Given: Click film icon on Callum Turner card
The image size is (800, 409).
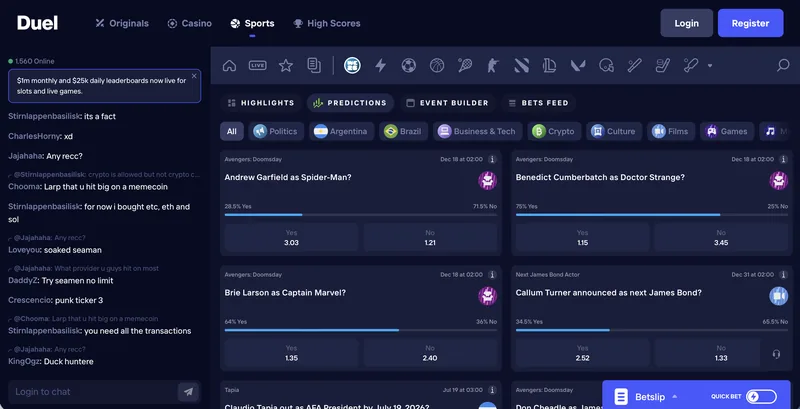Looking at the screenshot, I should click(x=779, y=296).
